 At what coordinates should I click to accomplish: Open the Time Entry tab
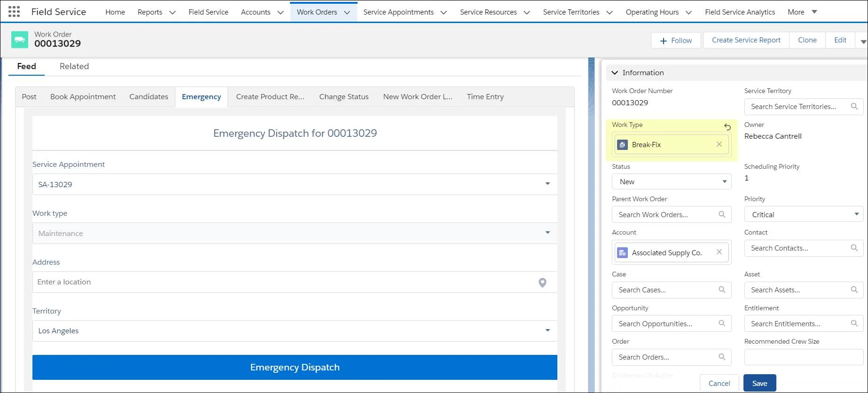pos(485,97)
